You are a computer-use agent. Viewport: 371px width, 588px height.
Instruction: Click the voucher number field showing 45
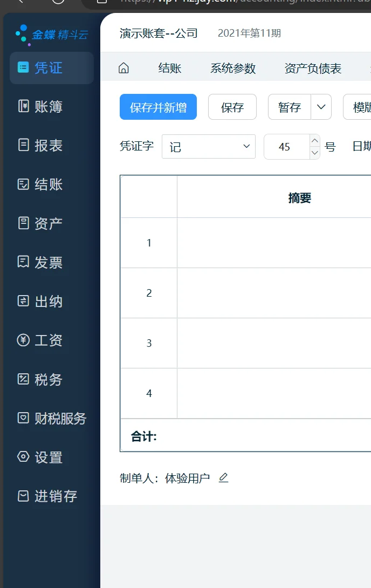click(x=287, y=147)
